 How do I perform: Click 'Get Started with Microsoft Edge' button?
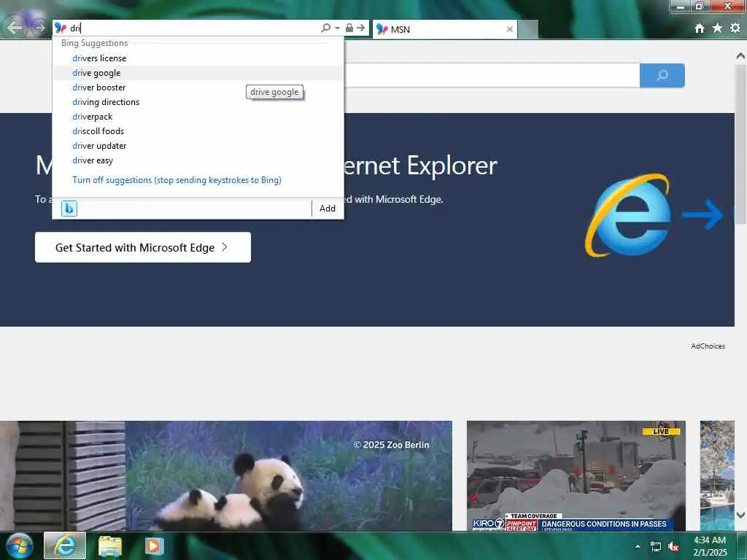click(143, 247)
